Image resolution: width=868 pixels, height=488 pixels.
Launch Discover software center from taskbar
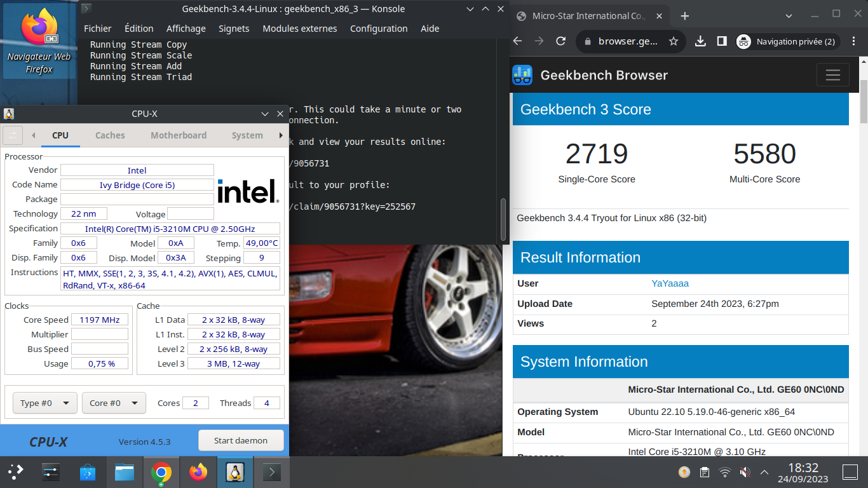coord(88,472)
